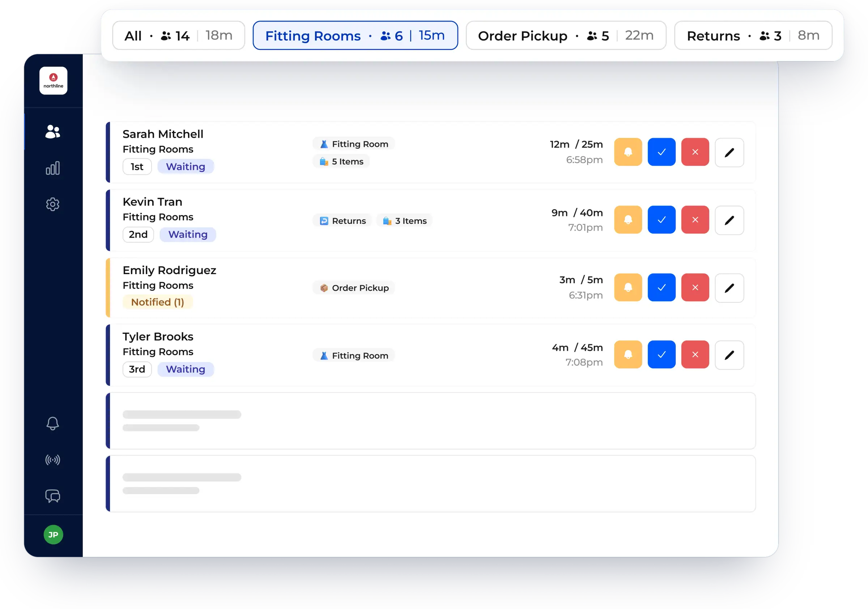Mark Emily Rodriguez as served
The height and width of the screenshot is (609, 868).
[x=661, y=287]
